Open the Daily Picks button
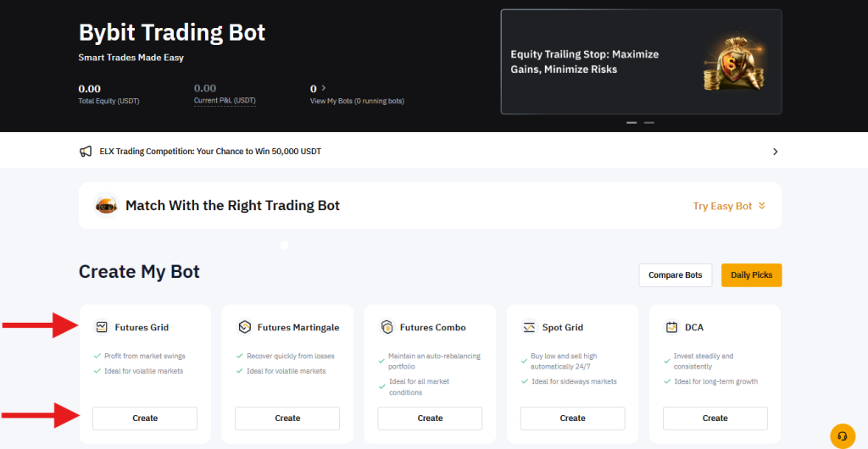Viewport: 868px width, 449px height. (x=751, y=274)
